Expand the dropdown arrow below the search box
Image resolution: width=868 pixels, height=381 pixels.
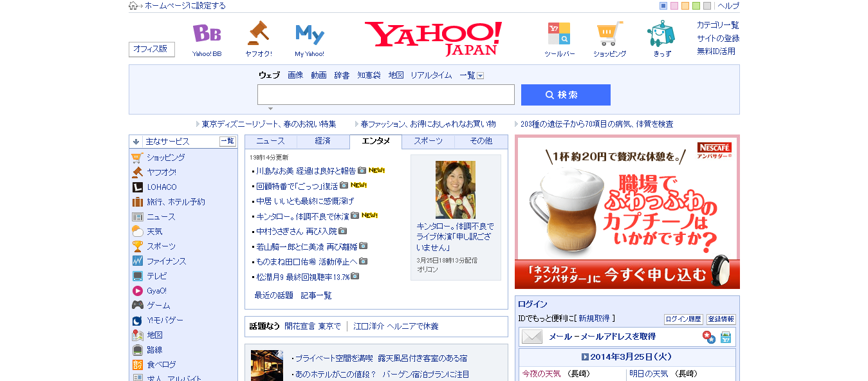tap(270, 108)
